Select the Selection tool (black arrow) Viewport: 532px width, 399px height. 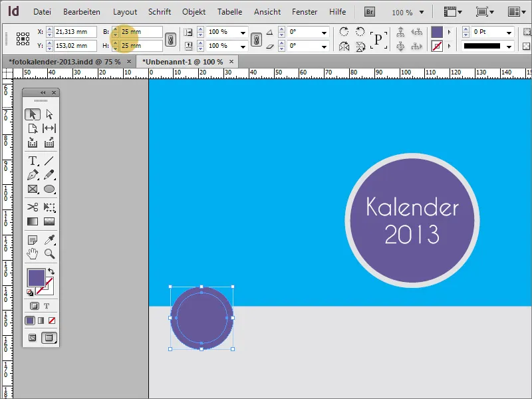(33, 114)
